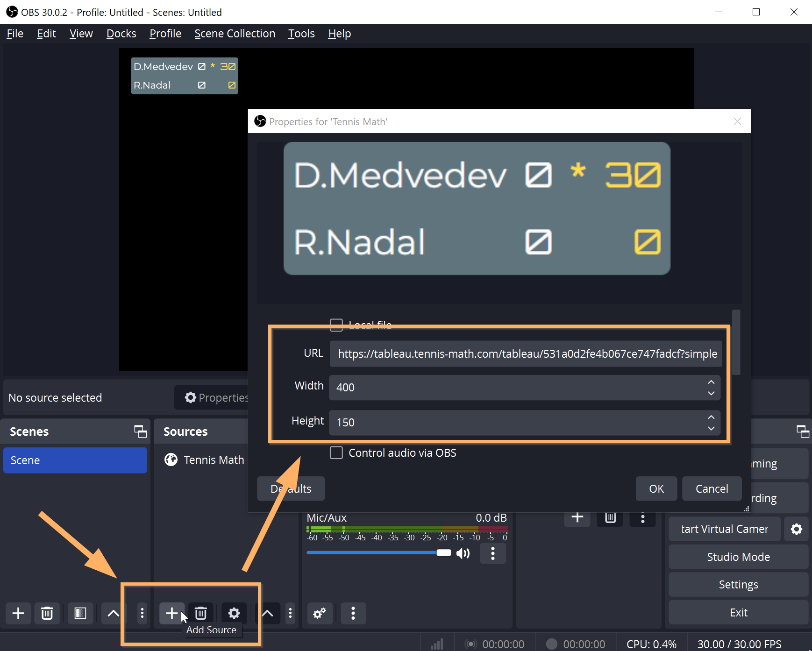
Task: Decrease Height value with down arrow
Action: pyautogui.click(x=711, y=428)
